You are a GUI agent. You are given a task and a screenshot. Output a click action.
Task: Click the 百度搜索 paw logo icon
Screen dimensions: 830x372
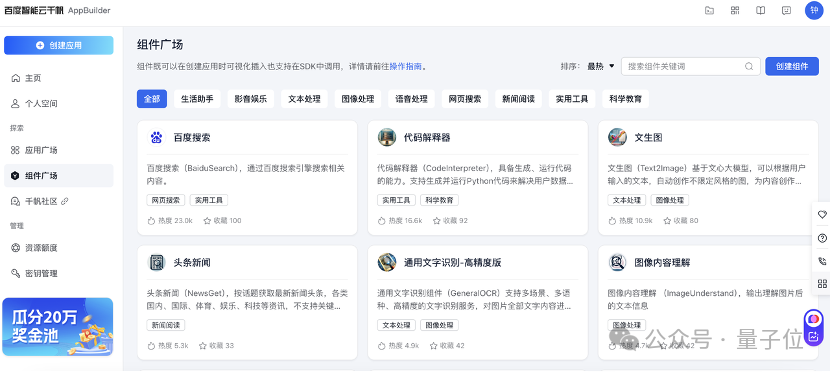(156, 138)
